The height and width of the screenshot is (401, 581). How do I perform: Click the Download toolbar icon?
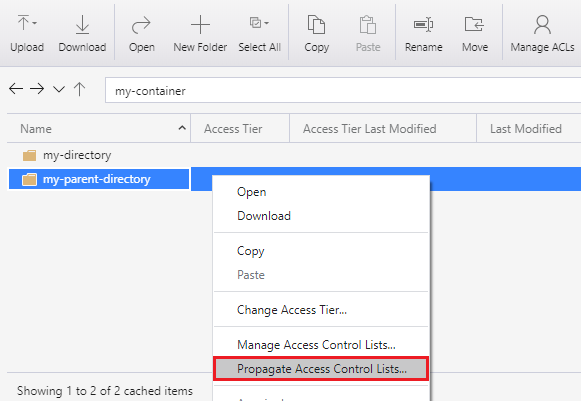tap(82, 24)
